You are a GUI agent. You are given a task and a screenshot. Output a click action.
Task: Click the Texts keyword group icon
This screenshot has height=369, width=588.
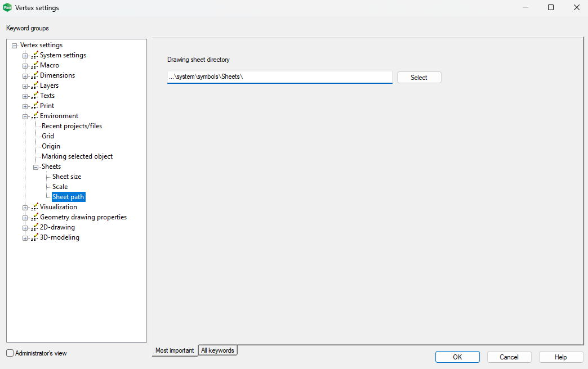tap(35, 96)
